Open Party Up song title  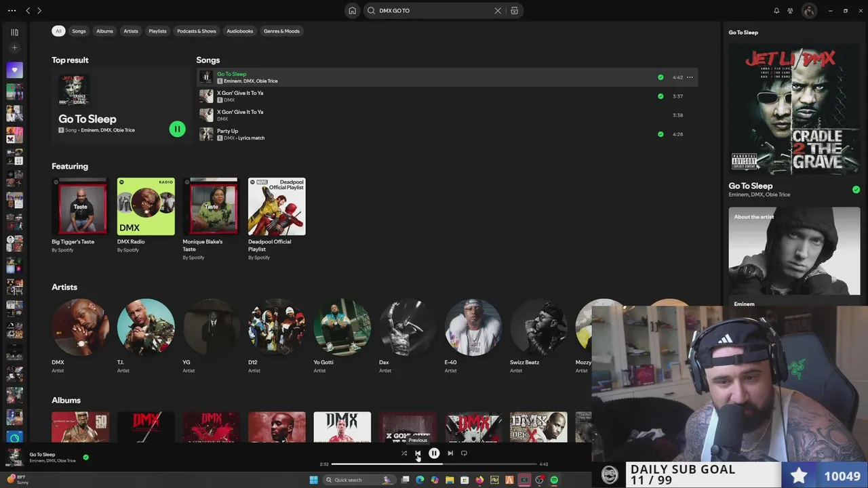coord(227,131)
